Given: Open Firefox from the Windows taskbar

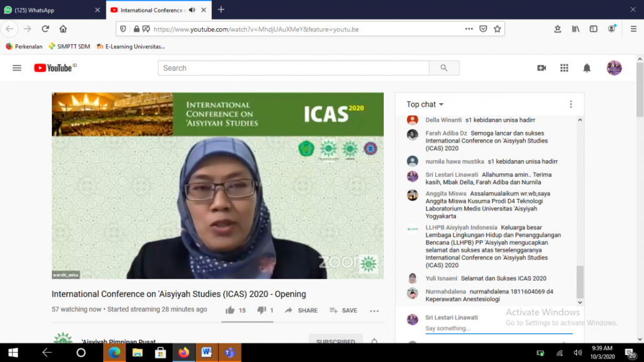Looking at the screenshot, I should (183, 353).
